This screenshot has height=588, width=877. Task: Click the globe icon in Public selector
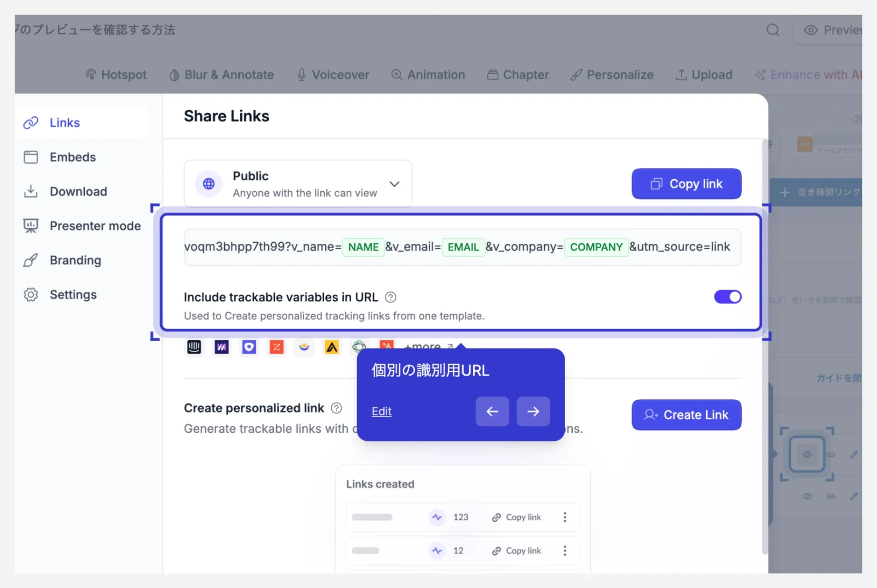click(209, 184)
